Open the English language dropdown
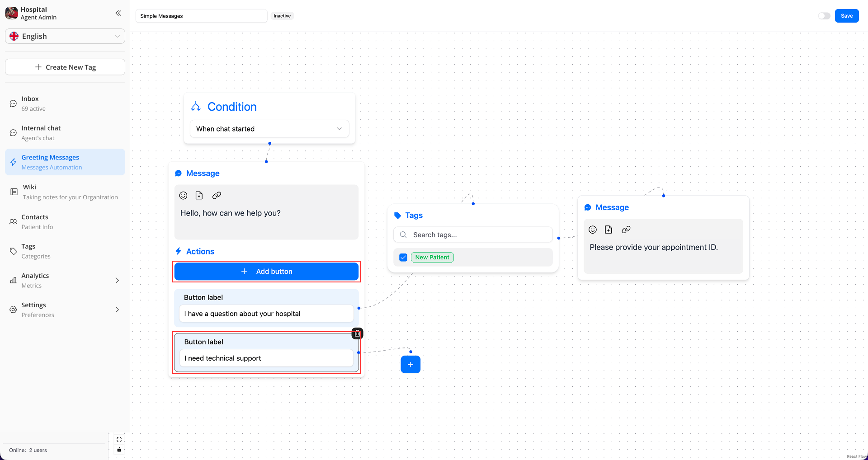Screen dimensions: 868x460 pos(65,36)
